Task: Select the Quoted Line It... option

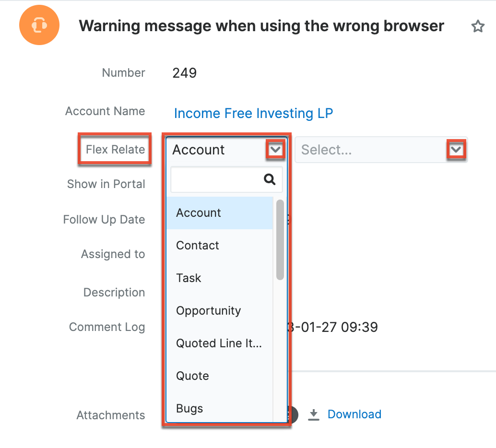Action: point(219,343)
